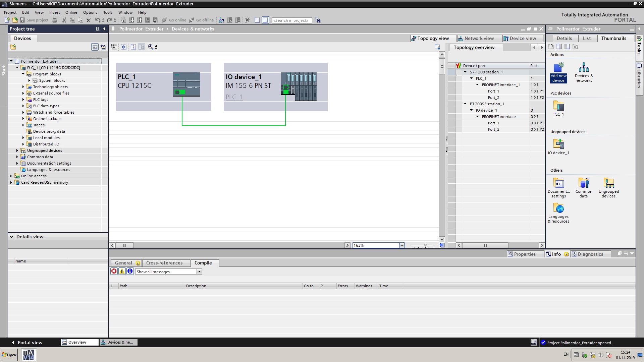644x362 pixels.
Task: Open the Languages & resources thumbnail
Action: coord(558,213)
